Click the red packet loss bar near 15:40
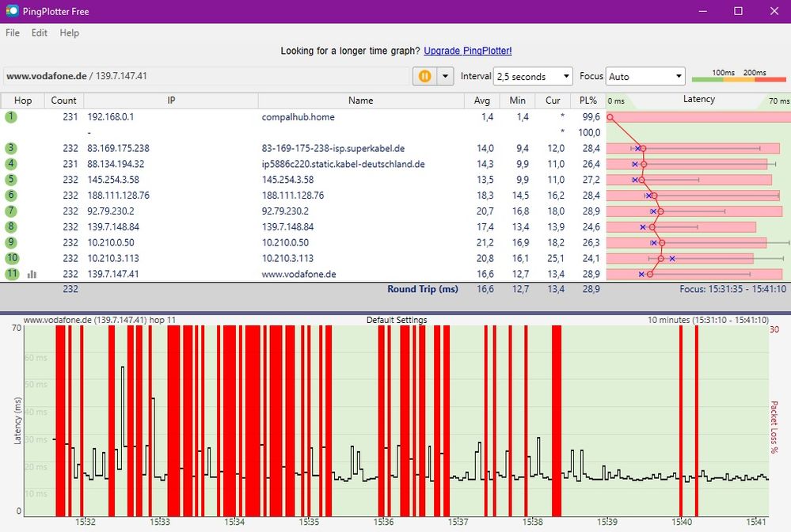The height and width of the screenshot is (532, 791). click(x=681, y=420)
